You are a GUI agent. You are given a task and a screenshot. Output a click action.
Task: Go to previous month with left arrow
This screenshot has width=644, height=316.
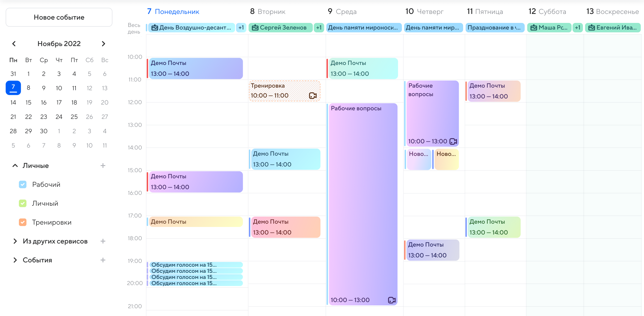click(x=14, y=44)
